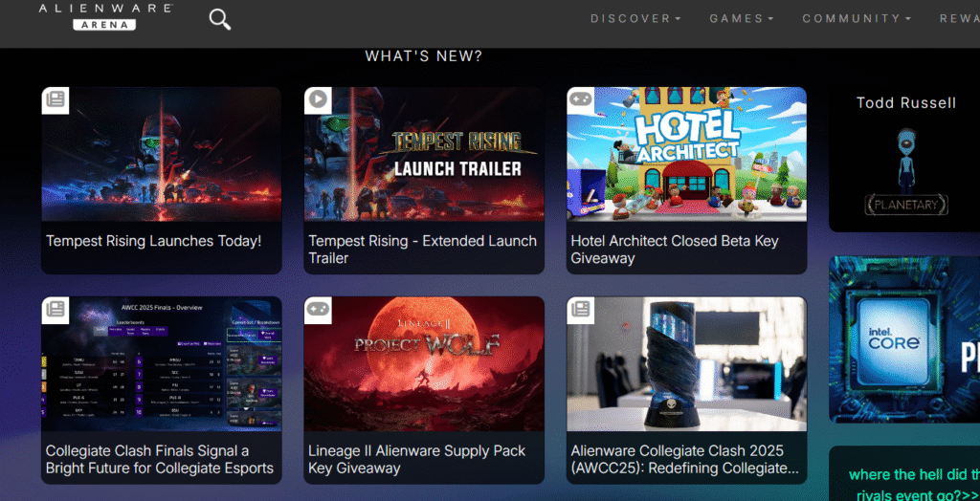The width and height of the screenshot is (980, 501).
Task: Open the rivals event forum post link
Action: (914, 484)
